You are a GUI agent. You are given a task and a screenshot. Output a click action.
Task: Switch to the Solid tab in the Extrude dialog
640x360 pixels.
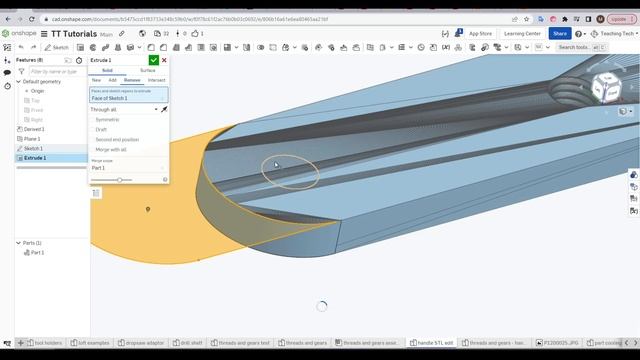tap(107, 70)
